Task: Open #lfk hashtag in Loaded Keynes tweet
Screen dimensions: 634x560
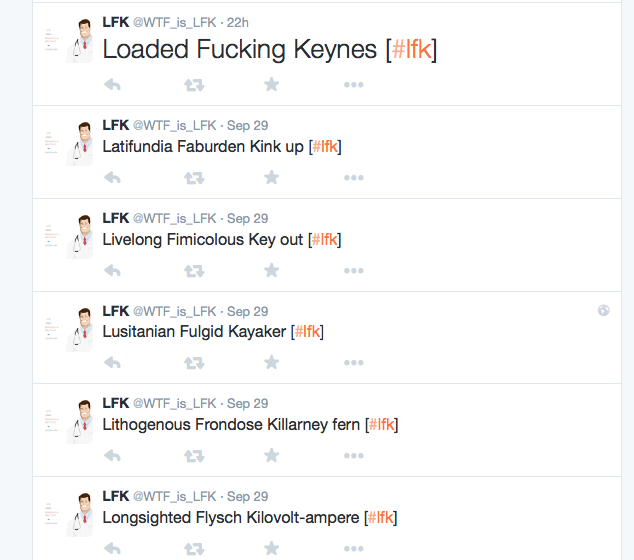Action: 412,49
